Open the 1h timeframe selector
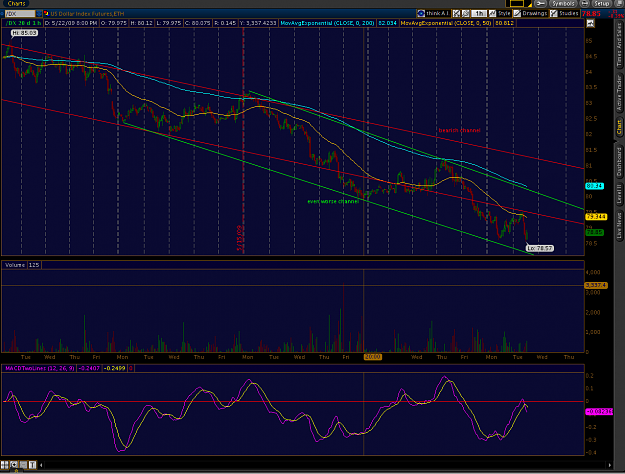 click(479, 13)
